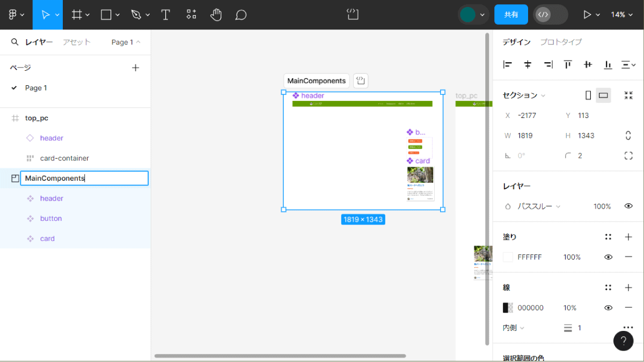This screenshot has width=644, height=362.
Task: Select the Hand tool
Action: pos(216,14)
